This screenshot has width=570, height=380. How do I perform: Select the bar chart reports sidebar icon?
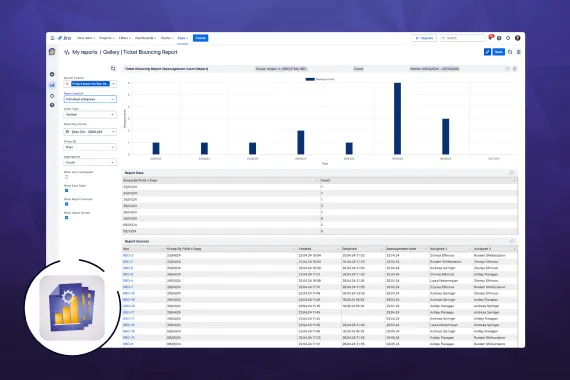pos(52,85)
